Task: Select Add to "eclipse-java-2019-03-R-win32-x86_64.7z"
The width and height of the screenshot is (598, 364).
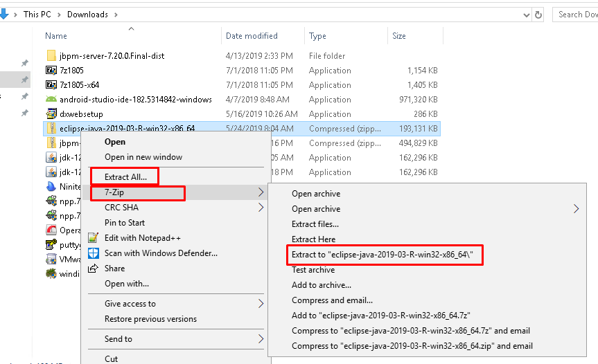Action: (x=381, y=316)
